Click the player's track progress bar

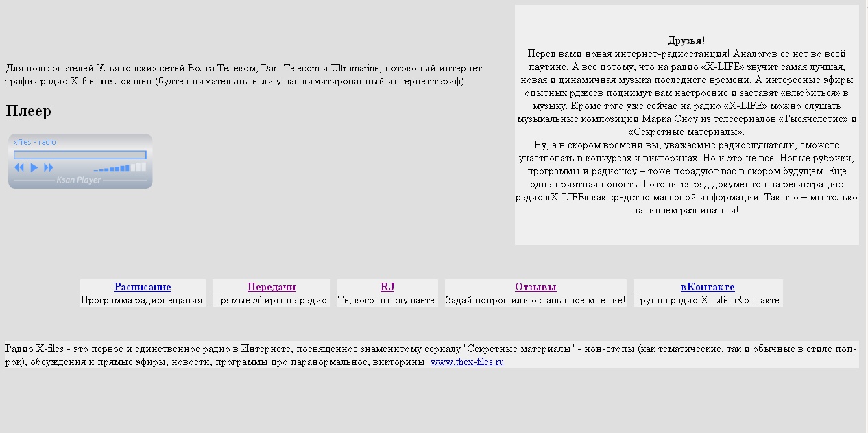coord(80,155)
